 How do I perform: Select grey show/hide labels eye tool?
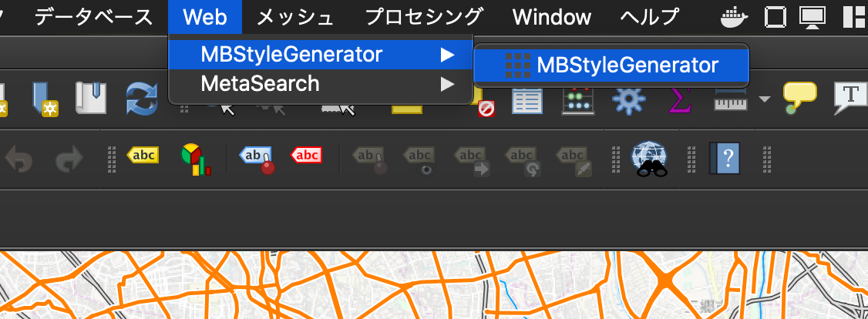point(420,160)
